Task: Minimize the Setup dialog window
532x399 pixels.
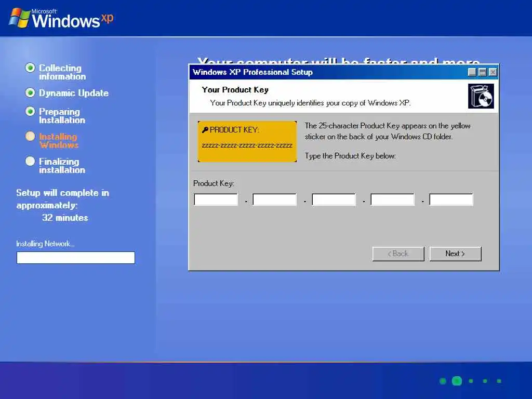Action: tap(472, 72)
